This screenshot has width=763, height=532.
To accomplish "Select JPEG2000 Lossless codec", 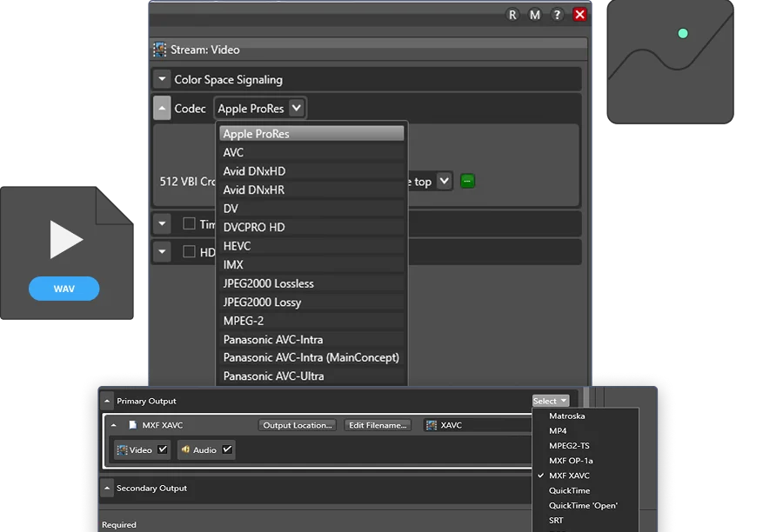I will pyautogui.click(x=311, y=283).
